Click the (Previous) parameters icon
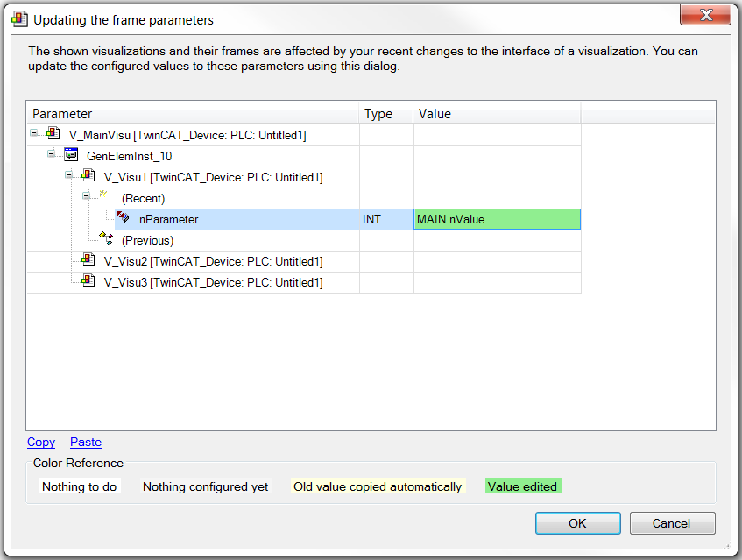Viewport: 742px width, 560px height. tap(107, 238)
